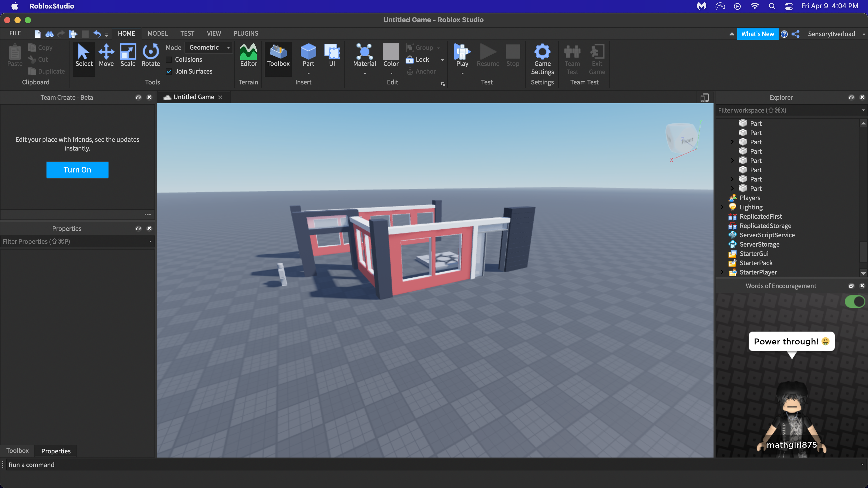Open the PLUGINS ribbon tab

pos(246,33)
